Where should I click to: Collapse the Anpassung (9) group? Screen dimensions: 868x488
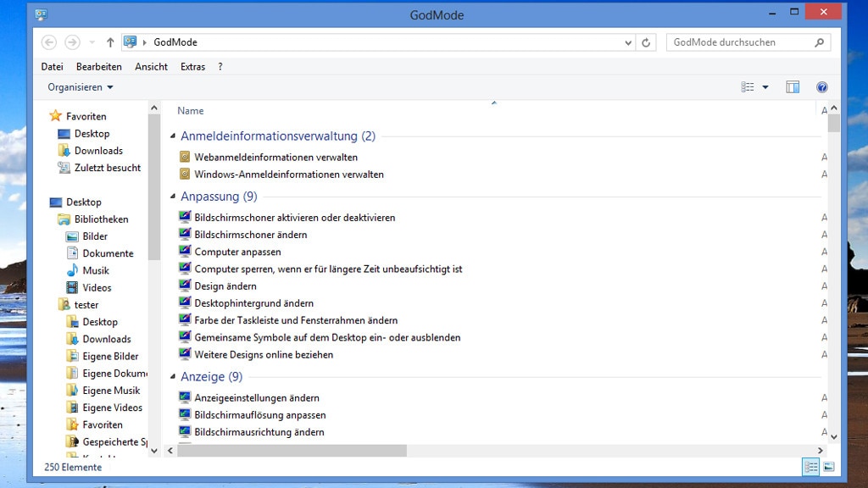click(x=173, y=197)
